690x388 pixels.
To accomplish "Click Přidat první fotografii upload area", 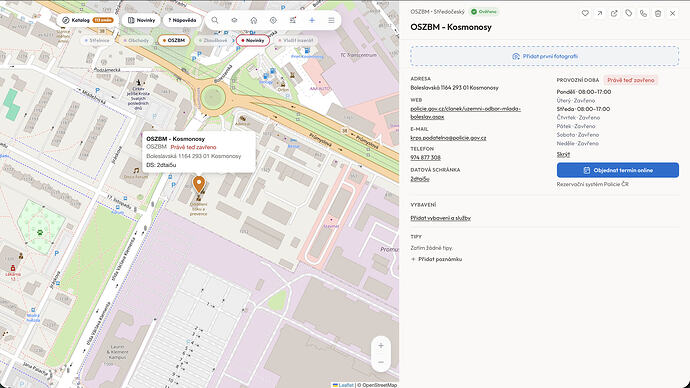I will pos(545,56).
